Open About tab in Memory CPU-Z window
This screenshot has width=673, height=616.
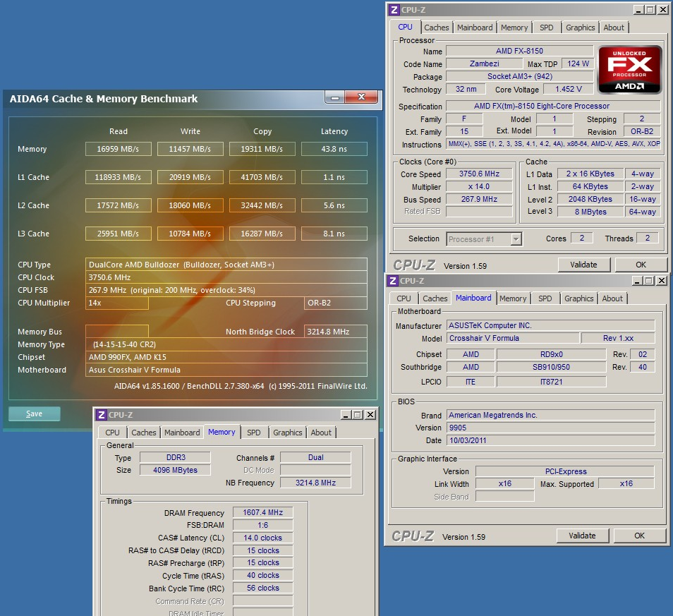[321, 433]
